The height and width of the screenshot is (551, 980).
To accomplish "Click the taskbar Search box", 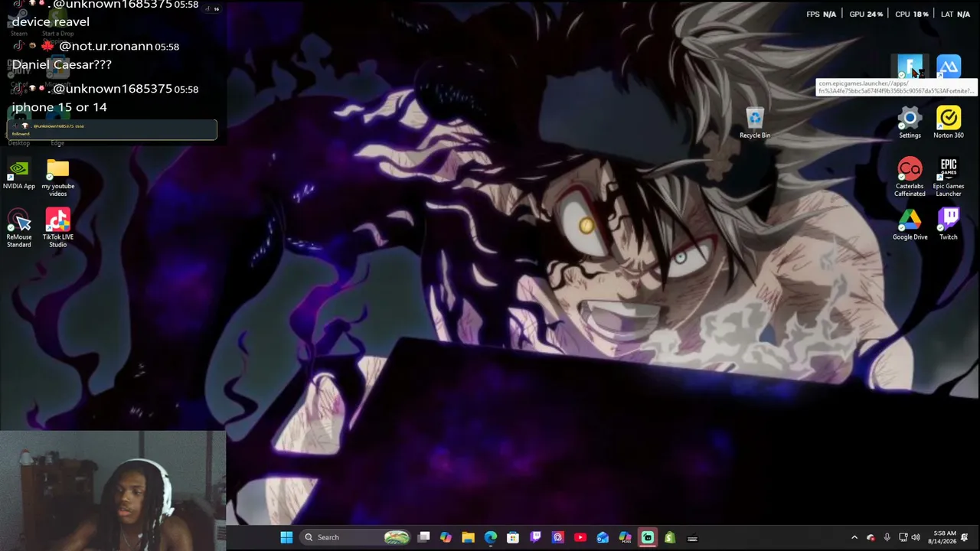I will pyautogui.click(x=357, y=537).
